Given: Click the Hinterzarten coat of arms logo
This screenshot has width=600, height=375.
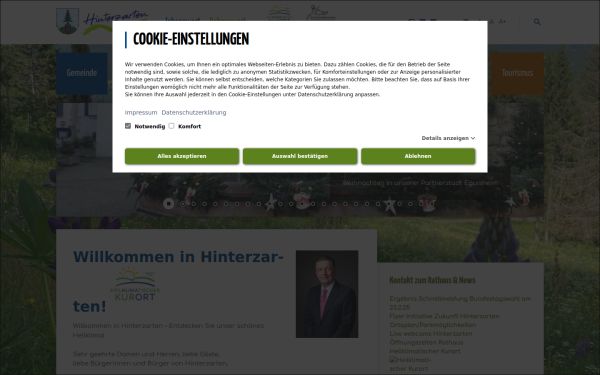Looking at the screenshot, I should pos(67,21).
